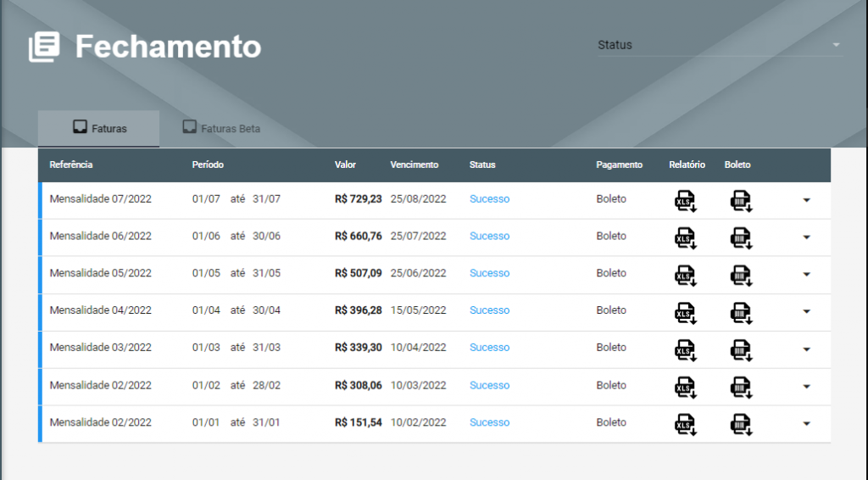Open the Status filter dropdown
The width and height of the screenshot is (868, 480).
720,45
